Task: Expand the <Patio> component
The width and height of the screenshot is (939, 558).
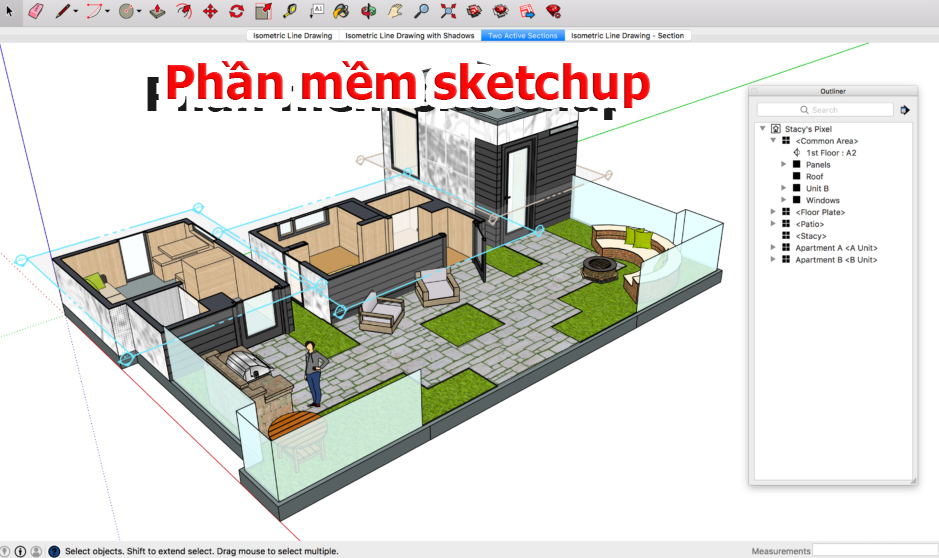Action: [x=773, y=223]
